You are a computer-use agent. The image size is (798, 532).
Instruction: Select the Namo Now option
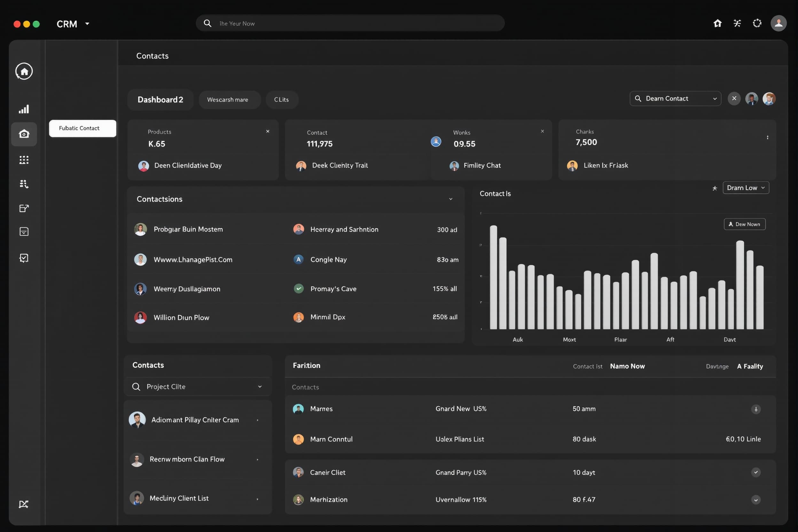coord(627,366)
